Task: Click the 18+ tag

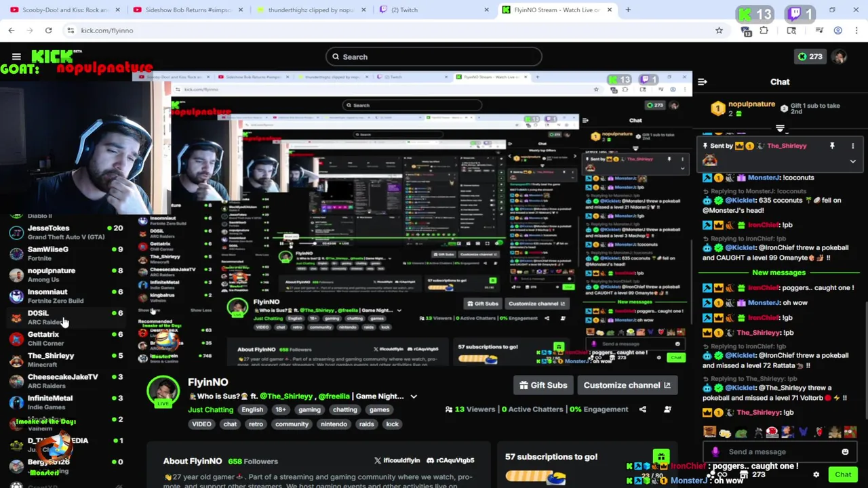Action: 281,409
